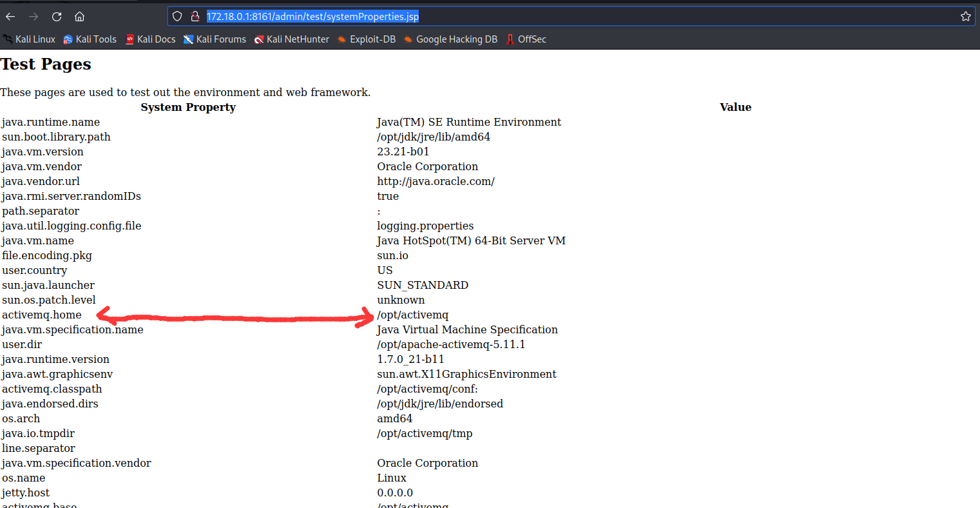This screenshot has width=980, height=508.
Task: Click the java.vm.specification.name property
Action: click(73, 329)
